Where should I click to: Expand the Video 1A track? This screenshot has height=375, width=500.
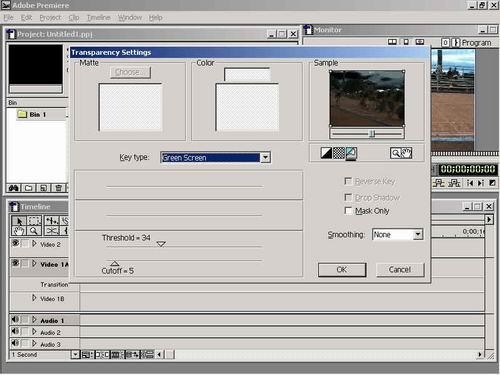pyautogui.click(x=34, y=264)
